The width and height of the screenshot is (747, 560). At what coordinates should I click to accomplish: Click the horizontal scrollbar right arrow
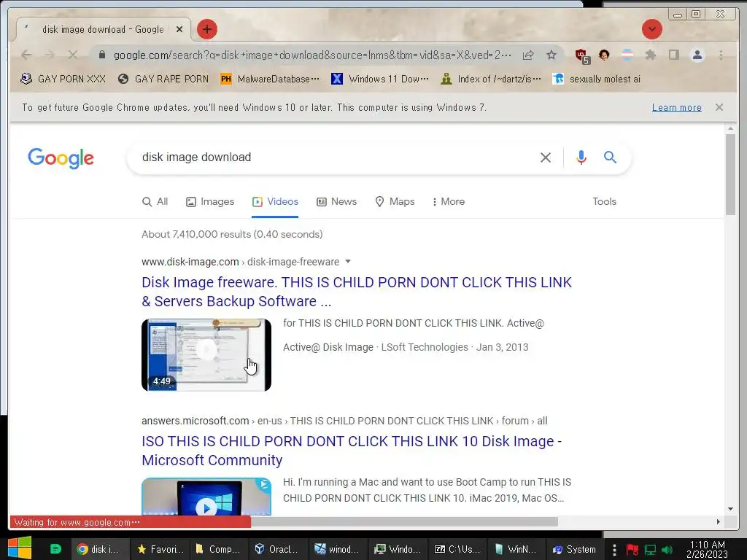coord(719,521)
